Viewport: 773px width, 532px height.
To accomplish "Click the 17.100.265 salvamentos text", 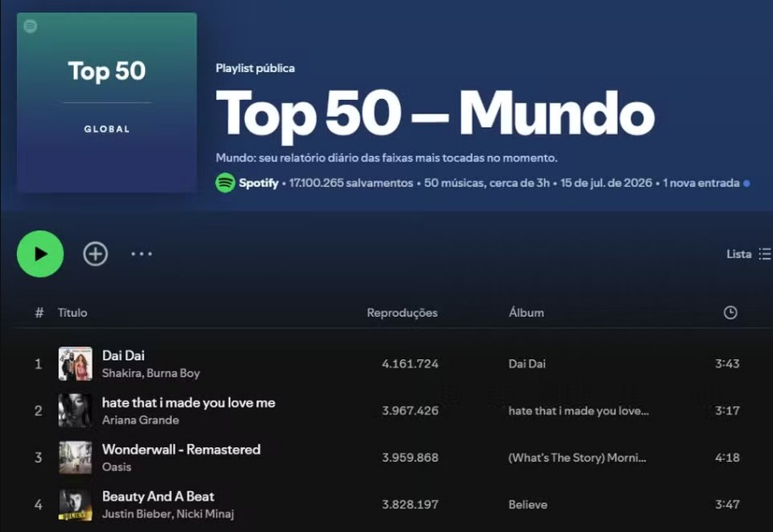I will [351, 183].
